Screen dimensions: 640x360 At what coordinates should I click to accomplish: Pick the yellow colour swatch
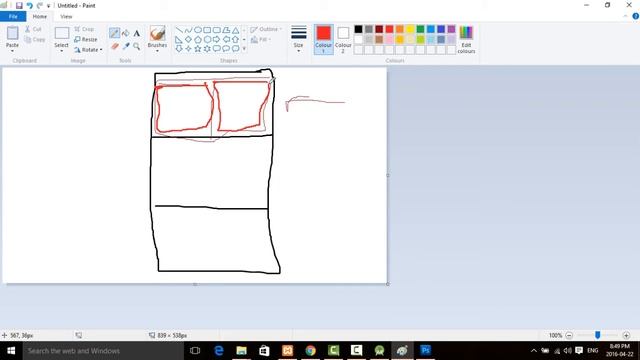click(410, 29)
